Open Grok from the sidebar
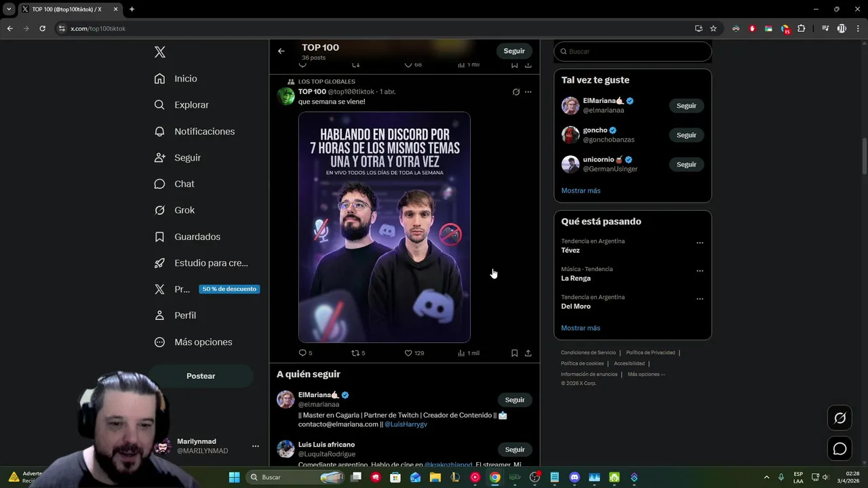The image size is (868, 488). 174,210
